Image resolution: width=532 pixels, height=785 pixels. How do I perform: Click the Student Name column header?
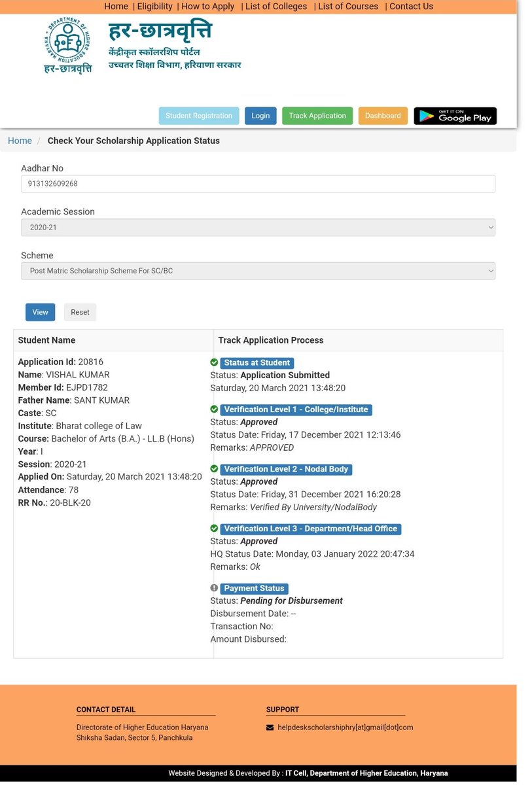click(46, 340)
